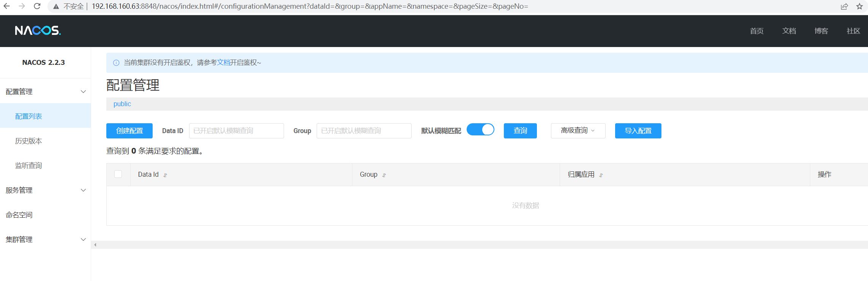Screen dimensions: 868x281
Task: Click the horizontal scrollbar left arrow
Action: tap(95, 245)
